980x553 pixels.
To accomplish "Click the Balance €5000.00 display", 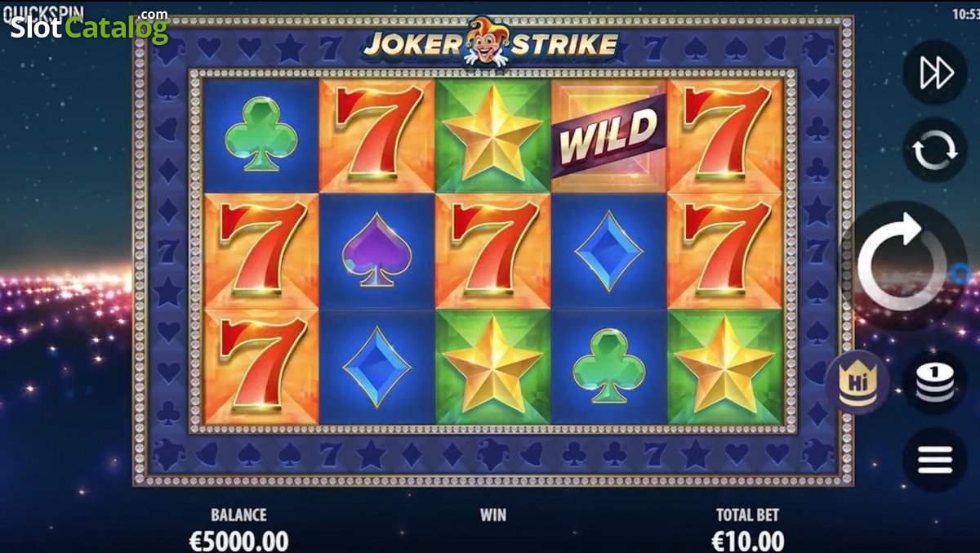I will click(x=239, y=540).
